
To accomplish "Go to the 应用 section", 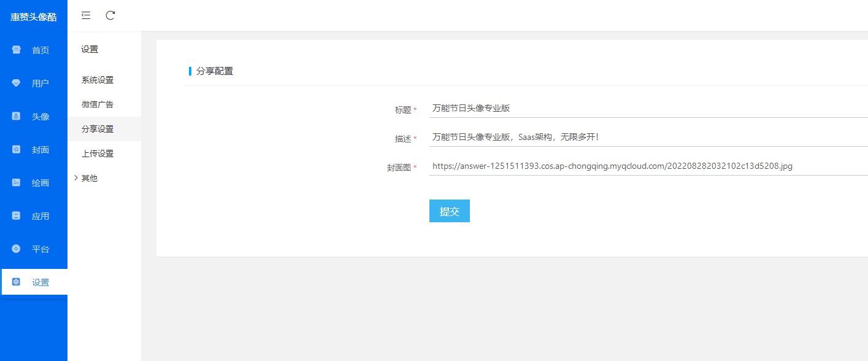I will pos(34,215).
